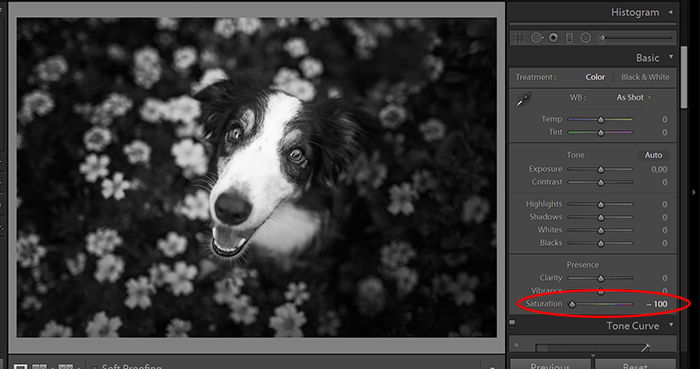
Task: Toggle the Tone Curve panel switch
Action: tap(512, 323)
